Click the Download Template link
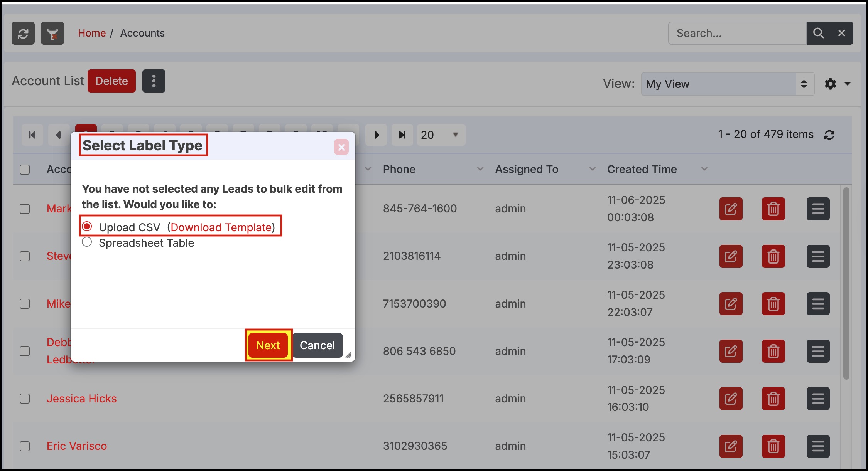Image resolution: width=868 pixels, height=471 pixels. (221, 227)
